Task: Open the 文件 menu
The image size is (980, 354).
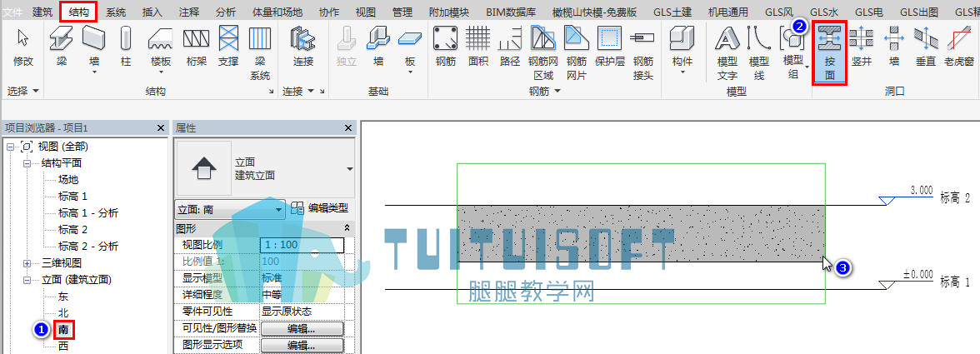Action: 12,12
